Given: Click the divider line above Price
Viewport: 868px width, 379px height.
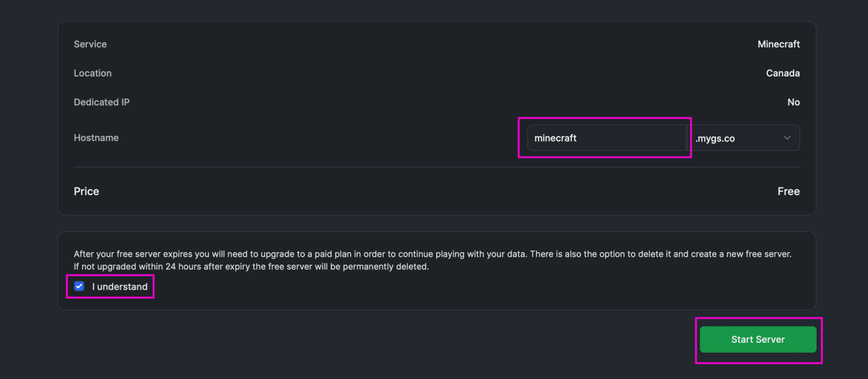Looking at the screenshot, I should point(437,167).
